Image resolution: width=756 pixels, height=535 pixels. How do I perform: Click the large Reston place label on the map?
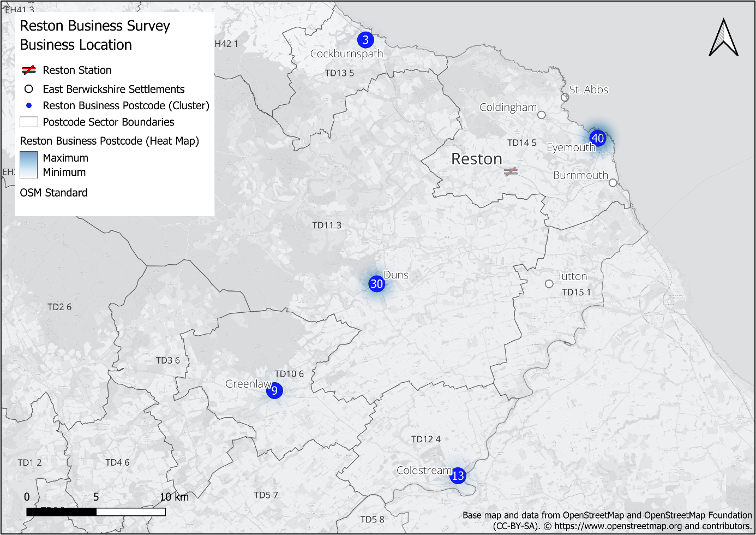(477, 159)
